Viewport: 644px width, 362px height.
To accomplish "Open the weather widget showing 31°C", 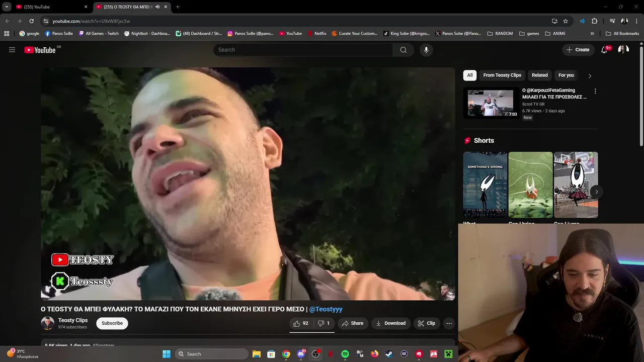I will (23, 353).
